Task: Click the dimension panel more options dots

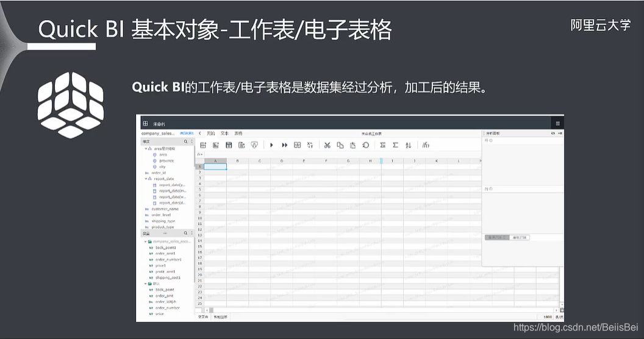Action: pyautogui.click(x=191, y=141)
